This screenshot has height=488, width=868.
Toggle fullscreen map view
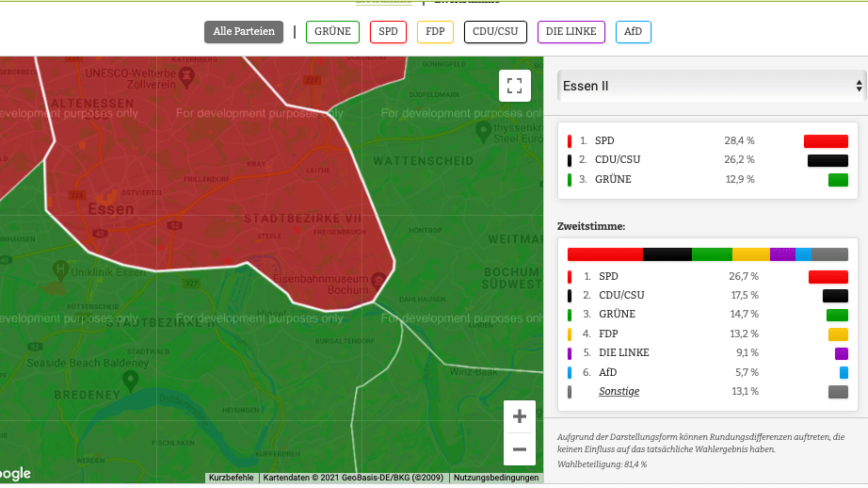pyautogui.click(x=514, y=86)
